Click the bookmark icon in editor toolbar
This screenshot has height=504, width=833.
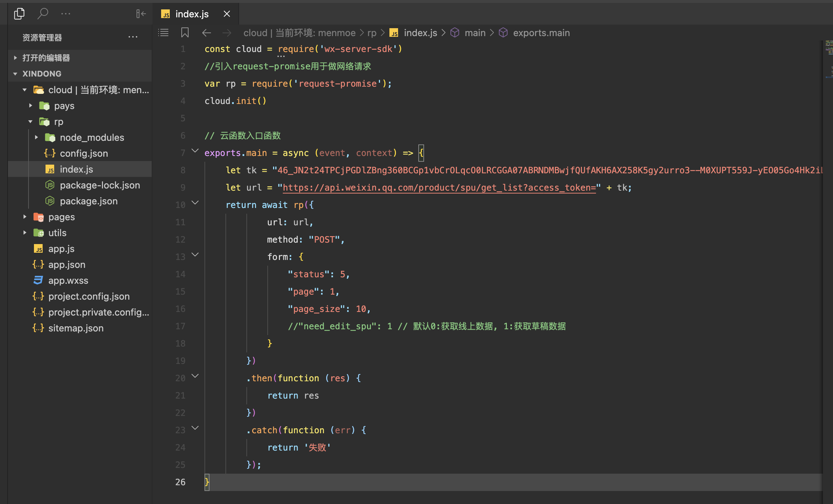185,33
